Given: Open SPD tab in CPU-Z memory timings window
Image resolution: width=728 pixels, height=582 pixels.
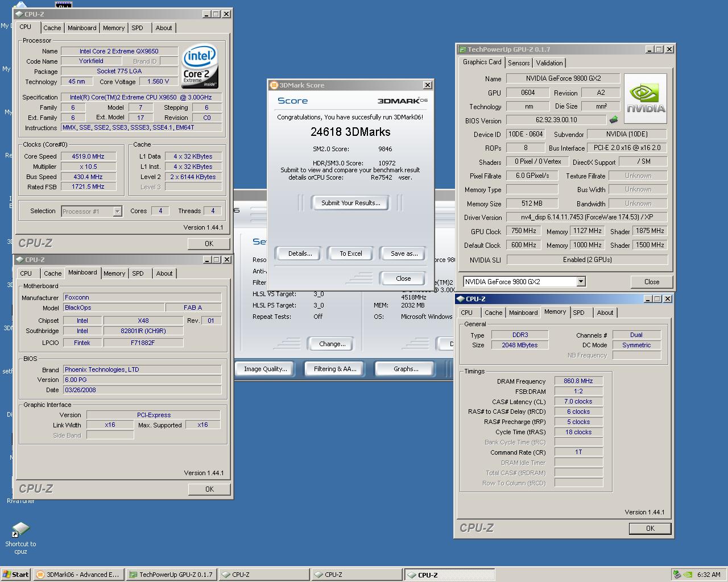Looking at the screenshot, I should point(578,313).
